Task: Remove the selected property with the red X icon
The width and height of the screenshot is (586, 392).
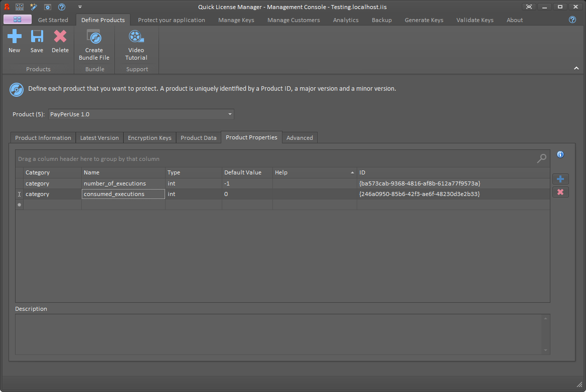Action: pos(560,192)
